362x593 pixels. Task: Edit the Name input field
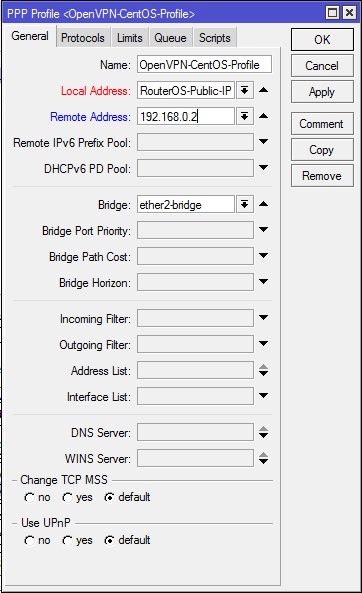click(x=204, y=64)
